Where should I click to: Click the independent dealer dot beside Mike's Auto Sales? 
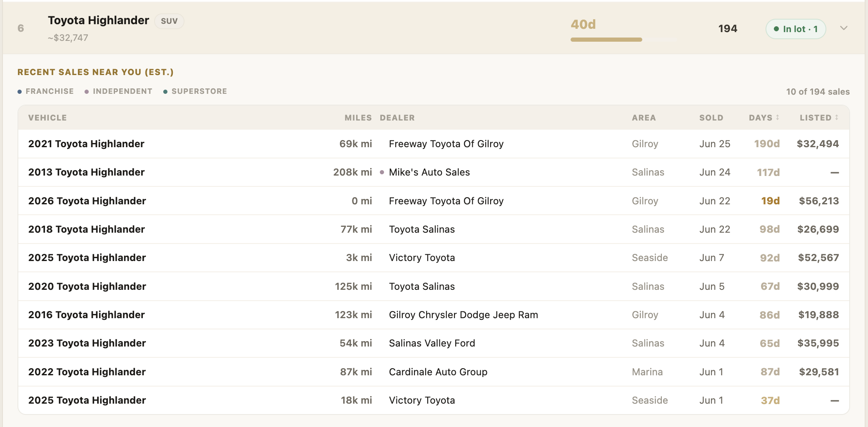click(x=382, y=172)
